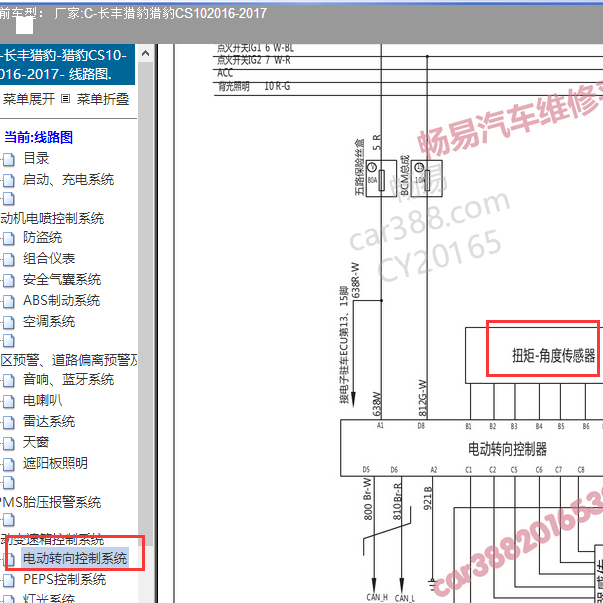Screen dimensions: 603x603
Task: Click page icon beside ABS制动系统
Action: pos(9,302)
